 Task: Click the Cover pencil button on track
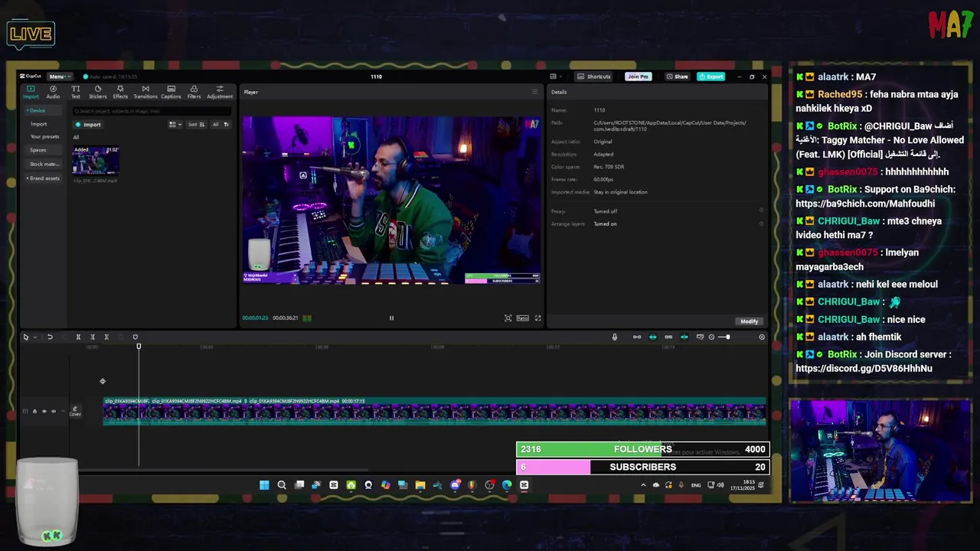(x=75, y=411)
